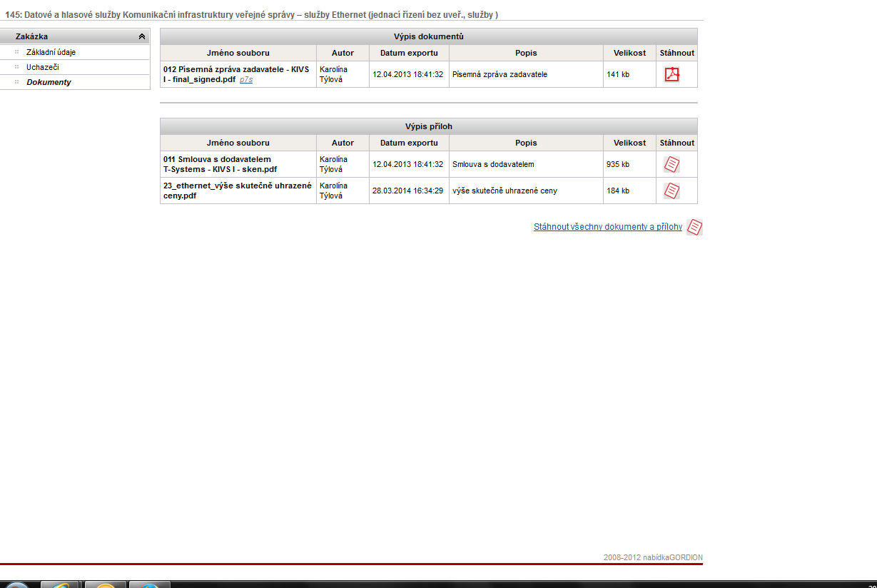
Task: Download the Písemná zpráva zadavatele PDF icon
Action: pos(671,75)
